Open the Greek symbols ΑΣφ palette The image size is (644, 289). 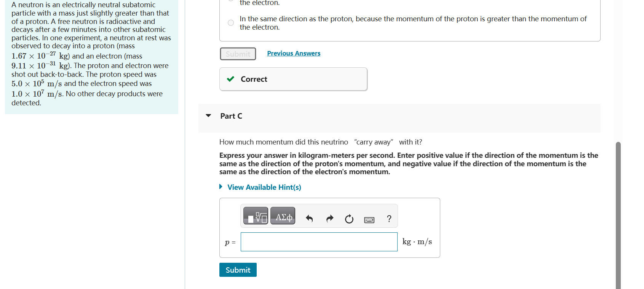coord(283,216)
